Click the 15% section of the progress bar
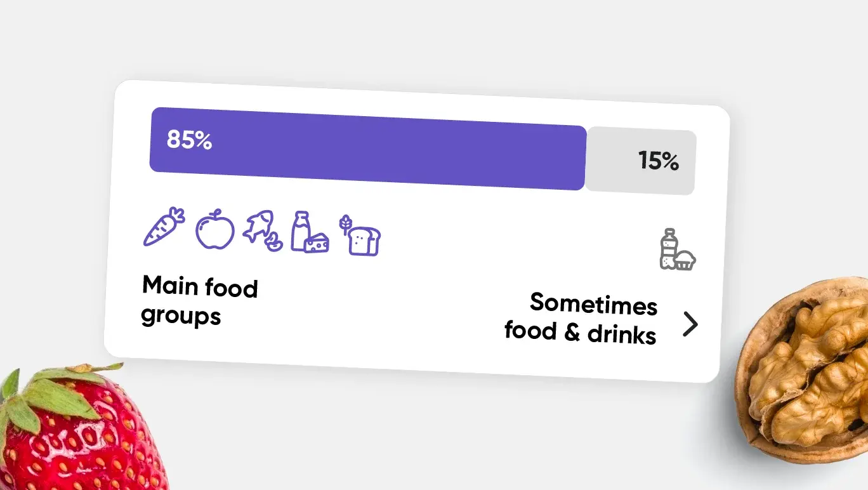This screenshot has height=490, width=868. (641, 162)
